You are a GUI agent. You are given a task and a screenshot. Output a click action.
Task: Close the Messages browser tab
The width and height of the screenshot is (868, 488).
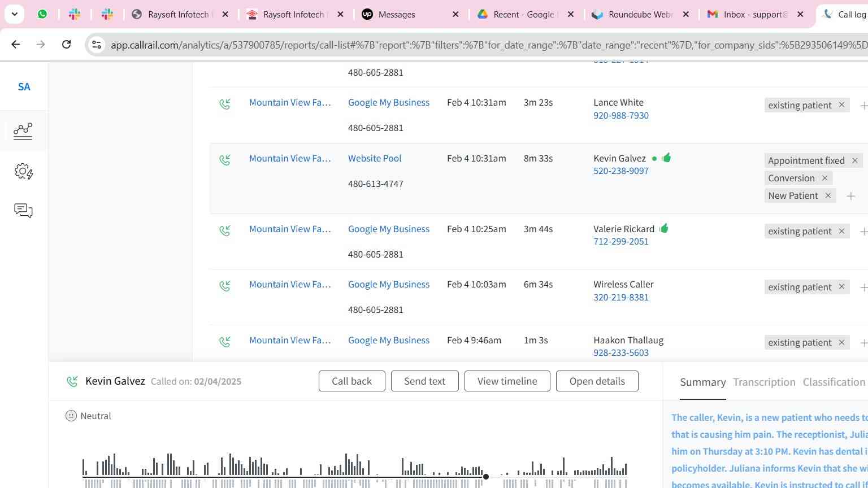point(455,14)
